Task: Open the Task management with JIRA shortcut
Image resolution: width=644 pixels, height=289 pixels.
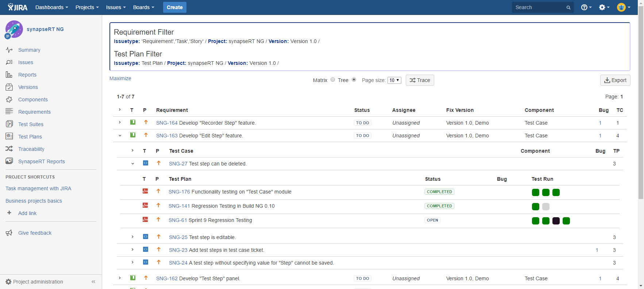Action: pos(38,188)
